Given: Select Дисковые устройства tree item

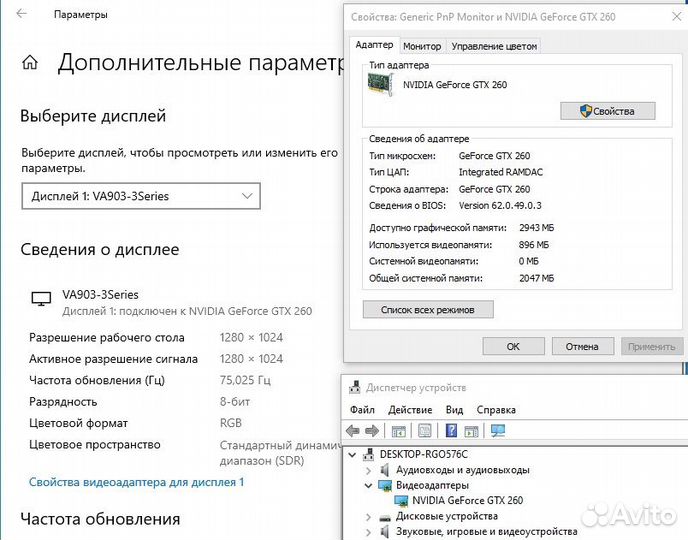Looking at the screenshot, I should click(447, 516).
